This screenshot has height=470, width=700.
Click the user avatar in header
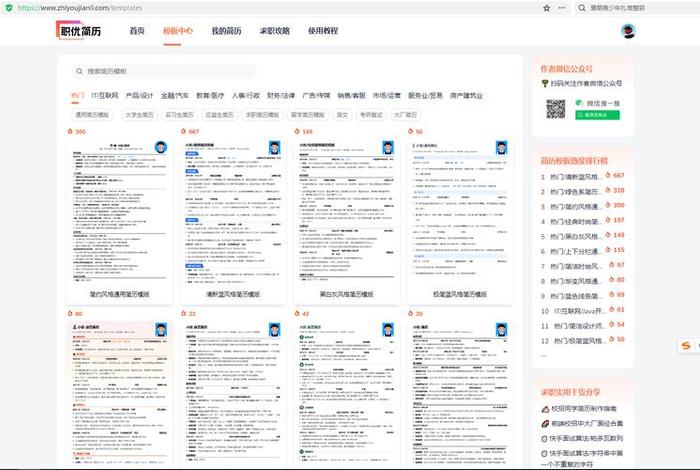pos(628,31)
